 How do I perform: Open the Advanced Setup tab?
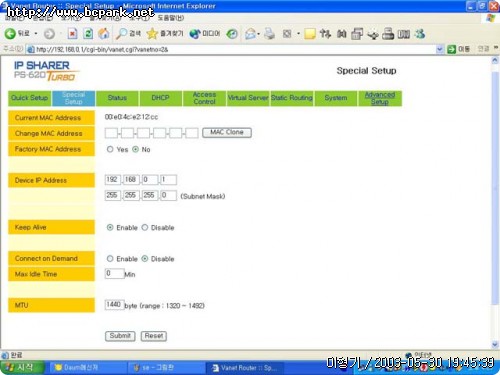tap(380, 98)
